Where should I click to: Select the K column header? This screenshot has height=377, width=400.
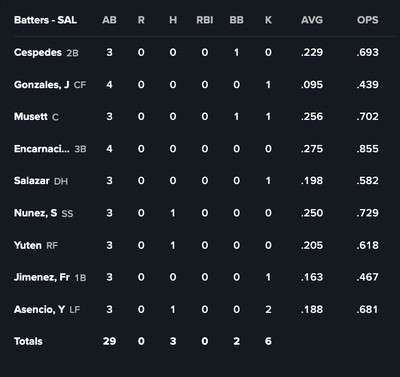268,20
